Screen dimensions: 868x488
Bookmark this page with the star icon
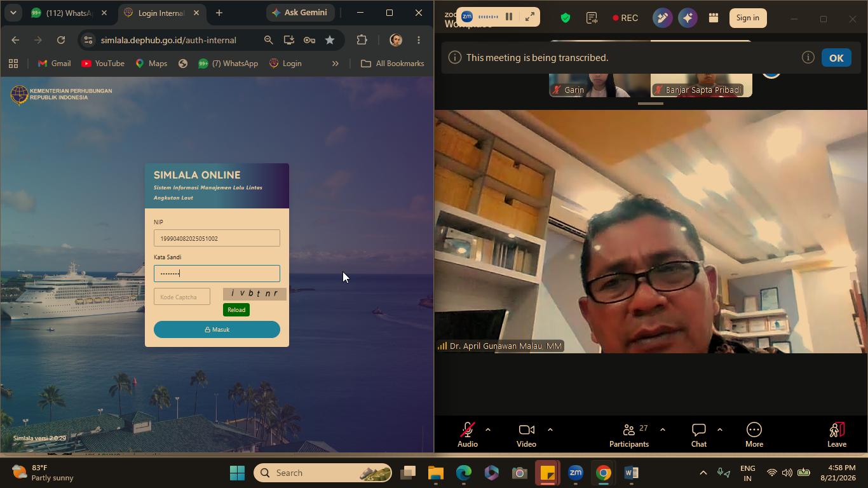pyautogui.click(x=330, y=40)
